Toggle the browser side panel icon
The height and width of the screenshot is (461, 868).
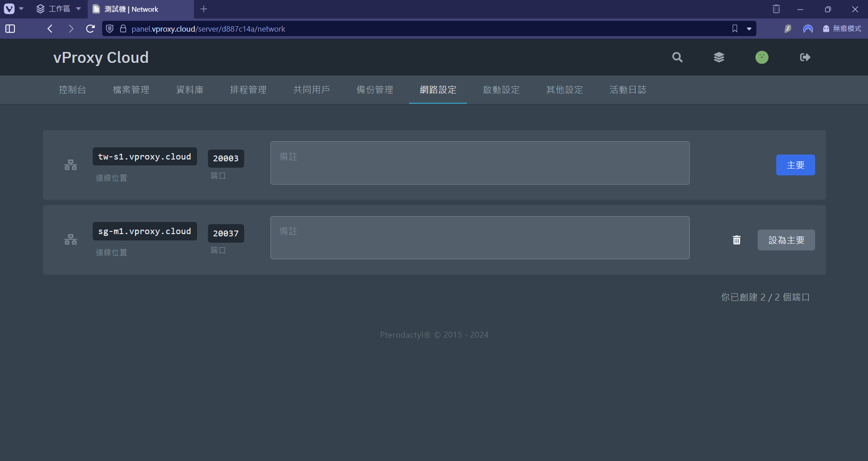10,29
